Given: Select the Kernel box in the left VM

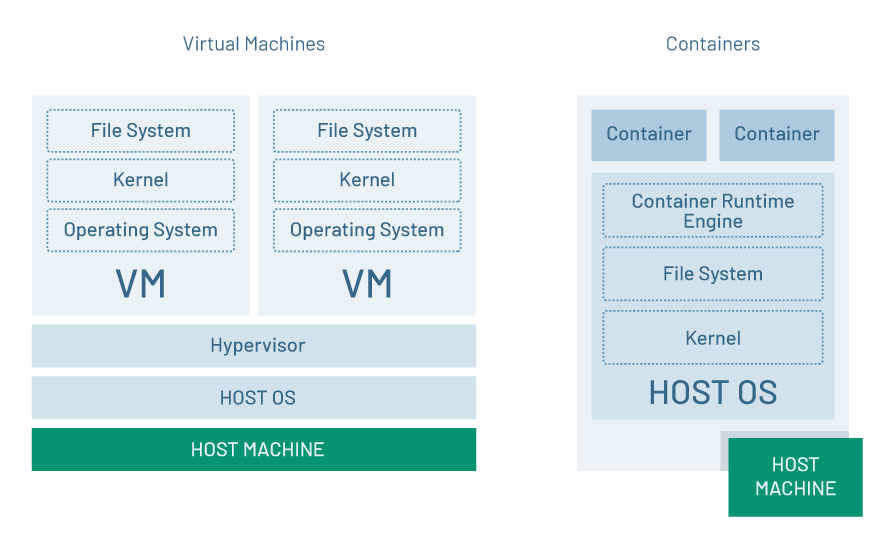Looking at the screenshot, I should [140, 180].
